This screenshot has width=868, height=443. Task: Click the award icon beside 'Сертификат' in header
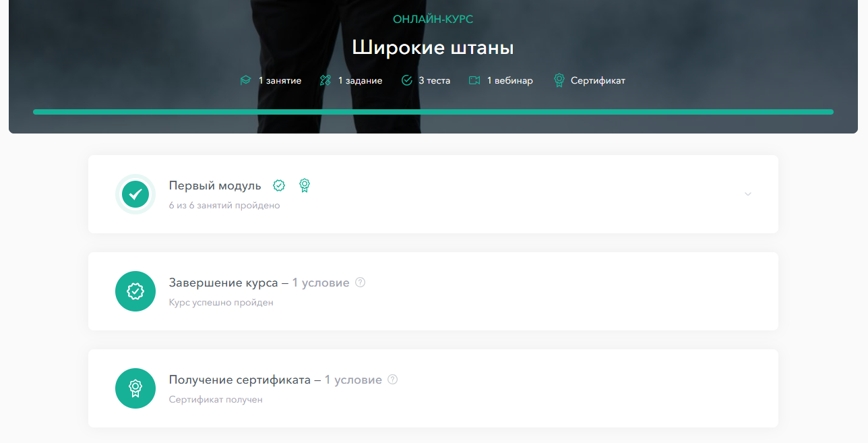tap(559, 80)
